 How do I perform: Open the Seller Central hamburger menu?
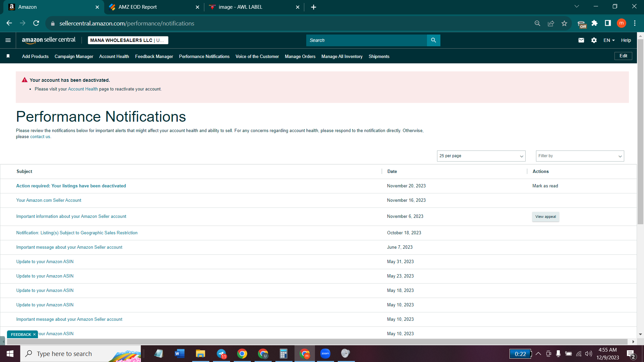click(x=8, y=40)
